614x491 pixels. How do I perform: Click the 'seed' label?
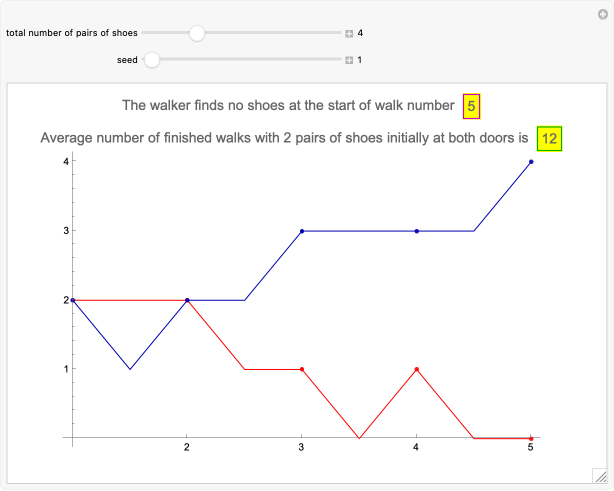point(127,60)
